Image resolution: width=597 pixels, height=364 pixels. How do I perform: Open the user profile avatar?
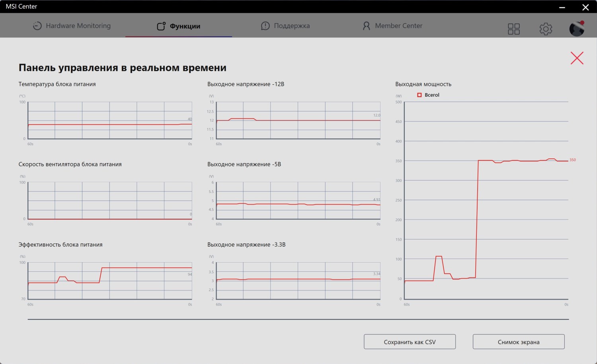point(577,29)
